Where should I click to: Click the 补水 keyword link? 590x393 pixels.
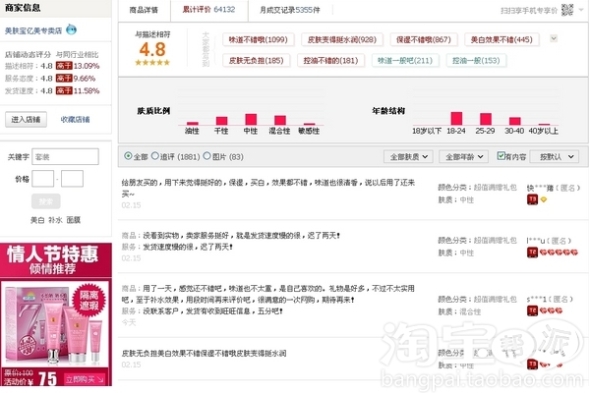point(55,220)
